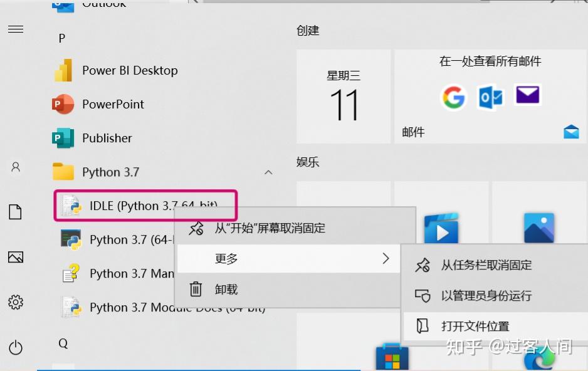
Task: Open the Mail envelope icon
Action: pos(527,94)
